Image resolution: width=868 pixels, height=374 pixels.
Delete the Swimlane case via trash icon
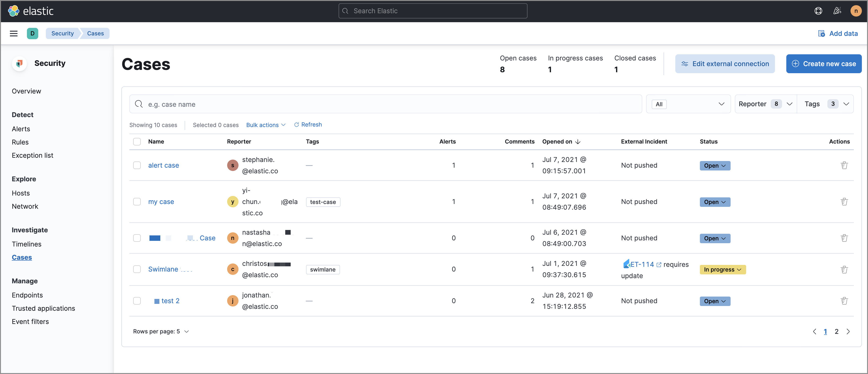tap(844, 270)
